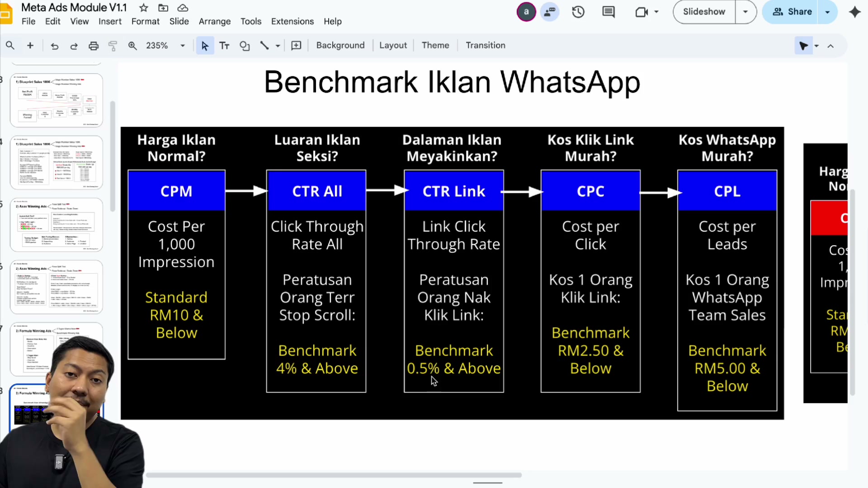Open version history clock icon
Screen dimensions: 868x488
(x=578, y=12)
